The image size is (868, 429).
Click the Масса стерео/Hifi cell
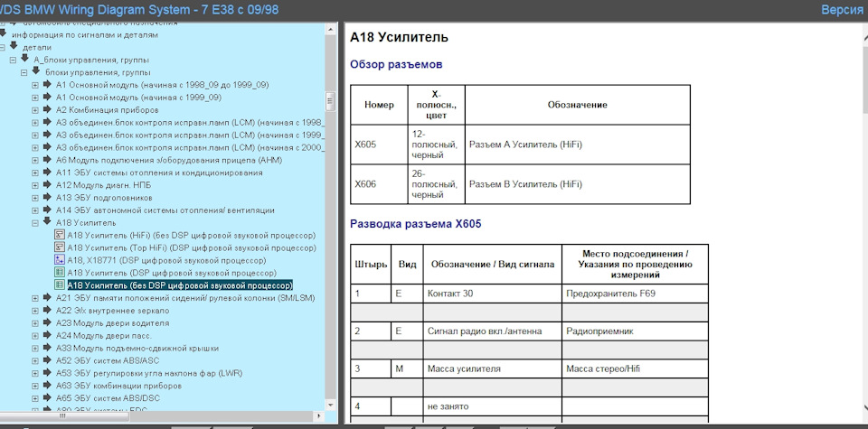click(635, 368)
